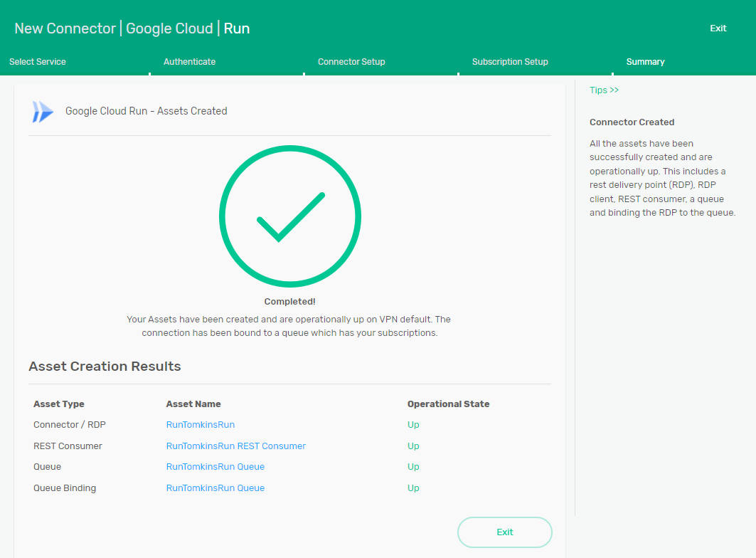The image size is (756, 558).
Task: Jump to the Subscription Setup step
Action: click(510, 62)
